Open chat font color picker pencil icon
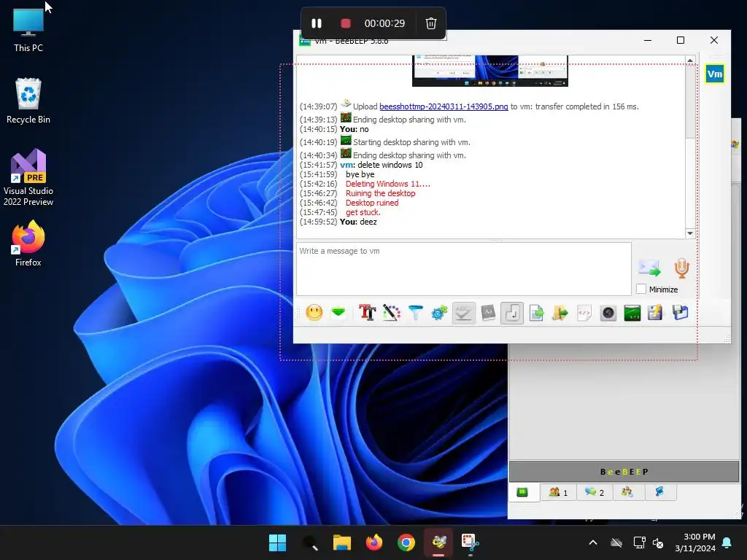The image size is (747, 560). (391, 313)
